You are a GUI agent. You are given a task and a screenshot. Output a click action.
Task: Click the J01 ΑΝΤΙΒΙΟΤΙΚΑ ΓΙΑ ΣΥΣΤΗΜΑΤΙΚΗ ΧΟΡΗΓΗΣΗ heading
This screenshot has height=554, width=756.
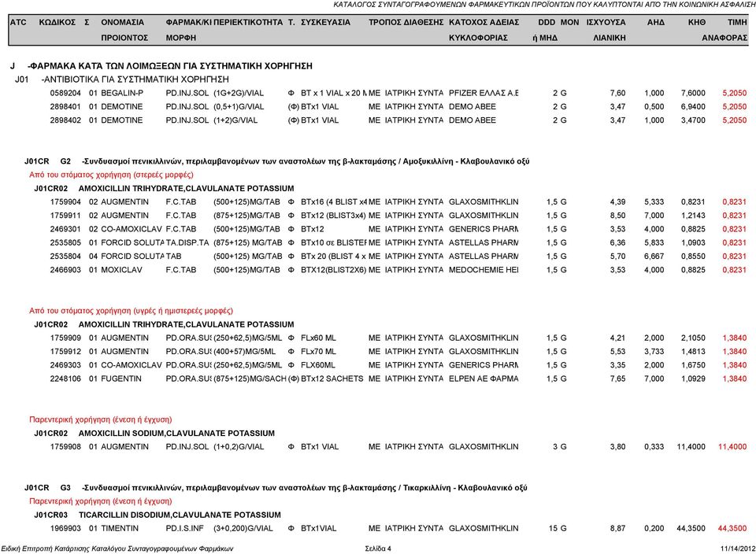[x=122, y=79]
